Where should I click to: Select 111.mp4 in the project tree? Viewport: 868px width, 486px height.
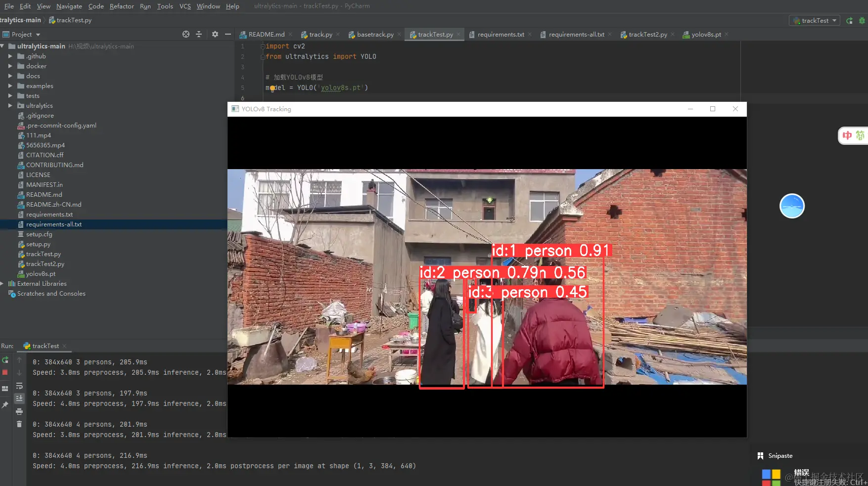(39, 135)
